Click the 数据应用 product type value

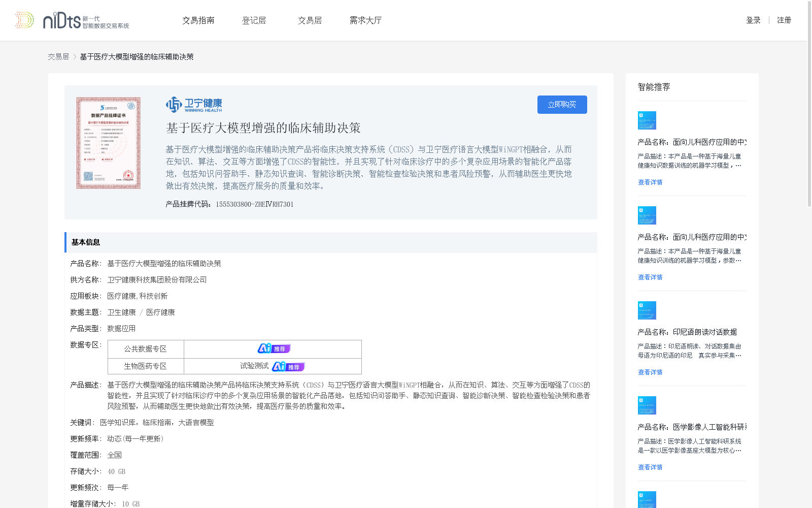pyautogui.click(x=121, y=329)
